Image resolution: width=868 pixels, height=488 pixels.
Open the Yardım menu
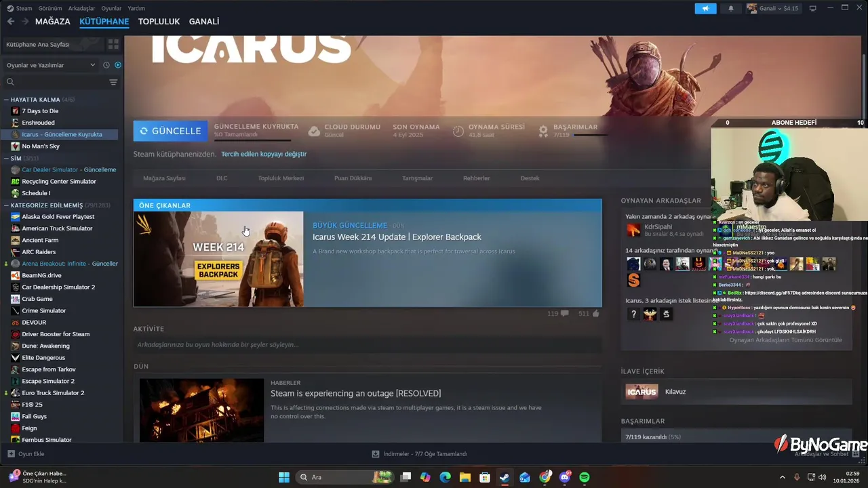click(x=136, y=8)
